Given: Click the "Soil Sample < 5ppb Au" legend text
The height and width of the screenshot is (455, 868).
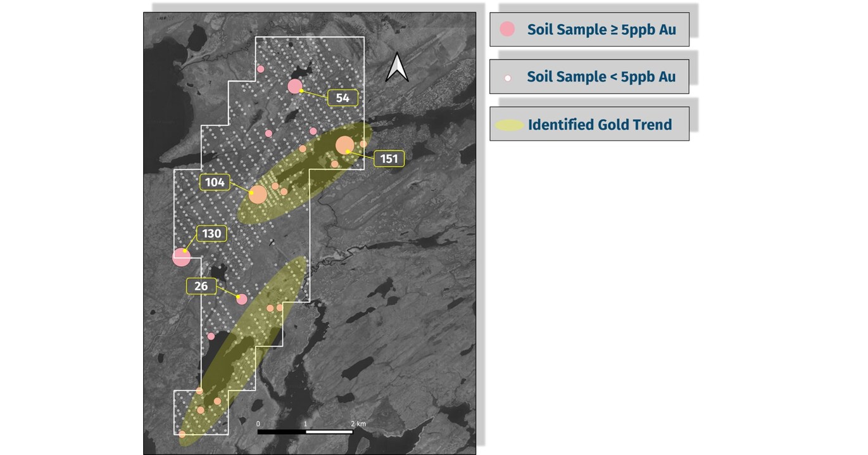Looking at the screenshot, I should [601, 77].
